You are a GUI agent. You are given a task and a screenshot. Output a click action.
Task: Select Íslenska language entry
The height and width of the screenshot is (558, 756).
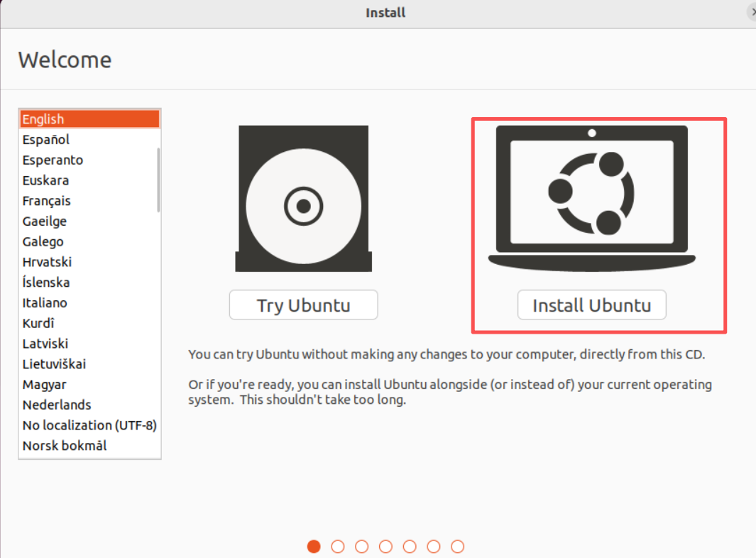point(89,282)
